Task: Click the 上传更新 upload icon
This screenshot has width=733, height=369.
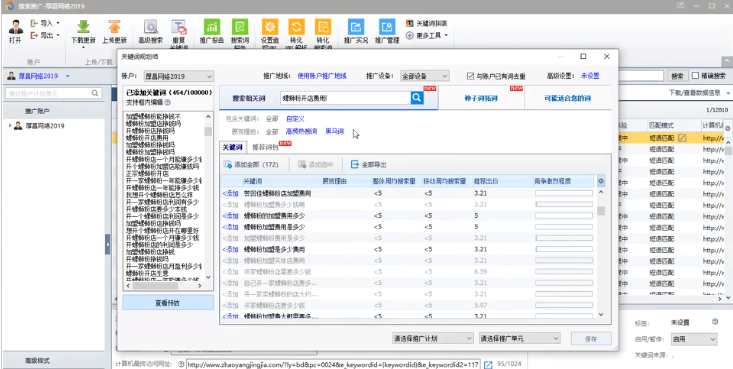Action: 115,27
